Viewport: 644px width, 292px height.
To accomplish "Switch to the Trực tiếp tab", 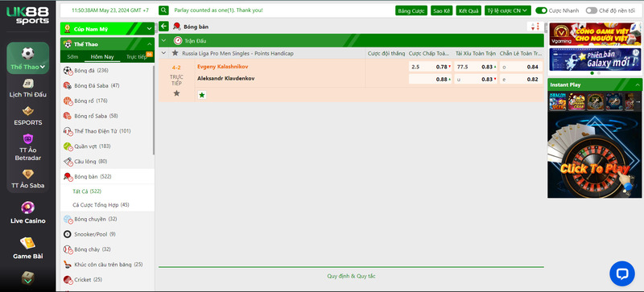I will click(x=136, y=57).
